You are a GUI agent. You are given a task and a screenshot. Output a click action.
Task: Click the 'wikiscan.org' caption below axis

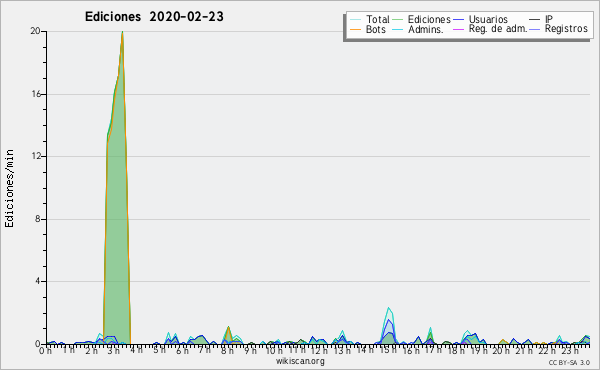pos(300,361)
